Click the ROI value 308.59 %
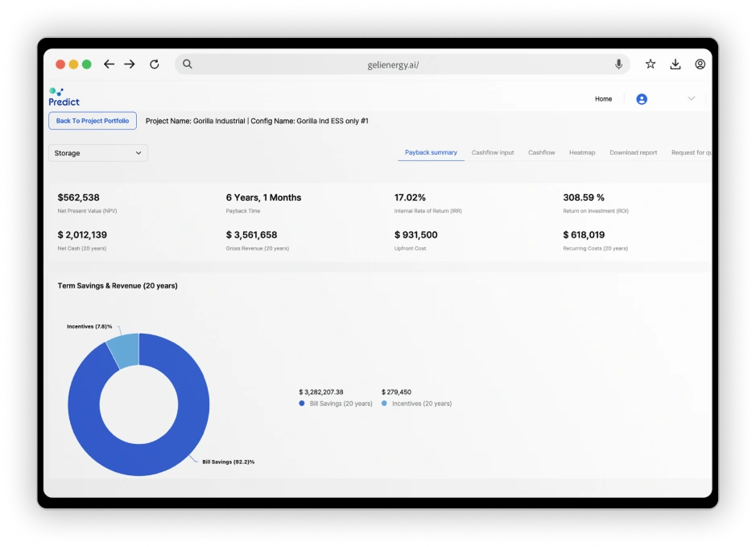The image size is (756, 547). point(584,197)
